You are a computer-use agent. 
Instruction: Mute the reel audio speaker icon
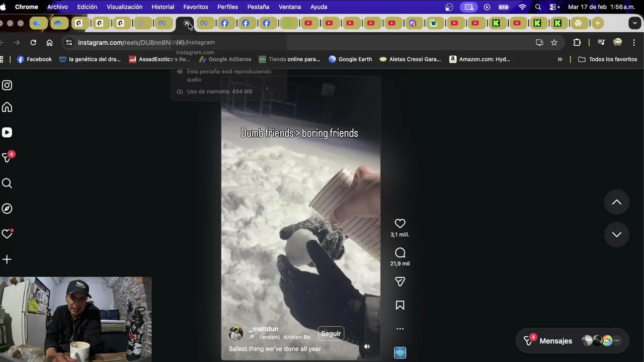click(x=367, y=346)
